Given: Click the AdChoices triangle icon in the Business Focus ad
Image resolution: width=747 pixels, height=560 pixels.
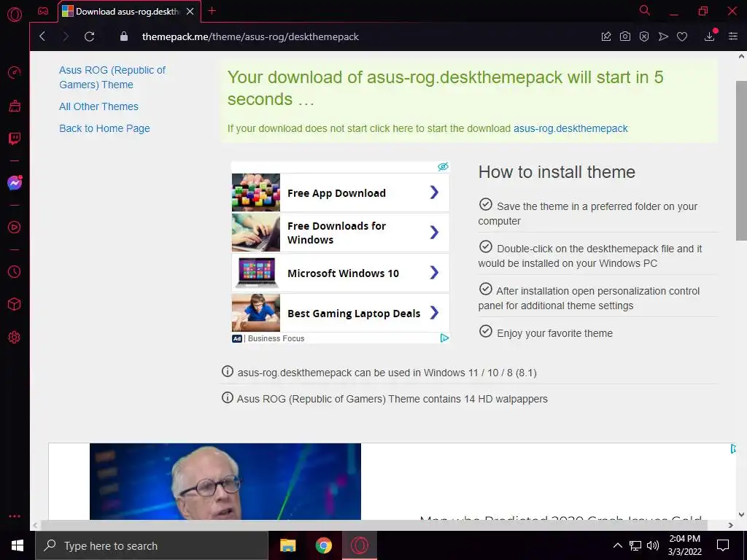Looking at the screenshot, I should pyautogui.click(x=444, y=338).
